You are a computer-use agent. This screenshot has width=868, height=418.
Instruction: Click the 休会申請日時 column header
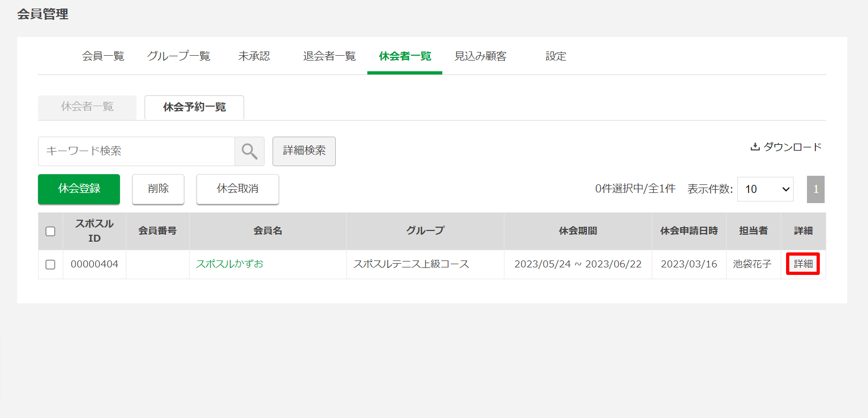tap(689, 231)
